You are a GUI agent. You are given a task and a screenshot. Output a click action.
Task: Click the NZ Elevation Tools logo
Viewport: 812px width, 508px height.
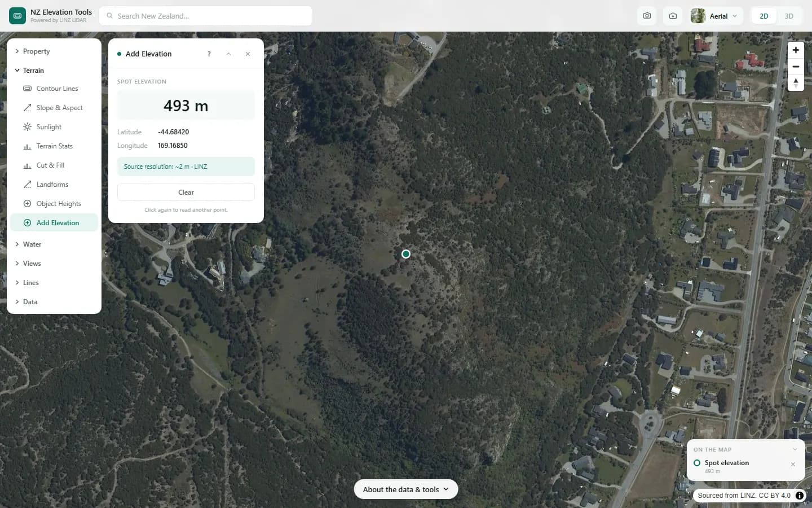click(x=17, y=16)
